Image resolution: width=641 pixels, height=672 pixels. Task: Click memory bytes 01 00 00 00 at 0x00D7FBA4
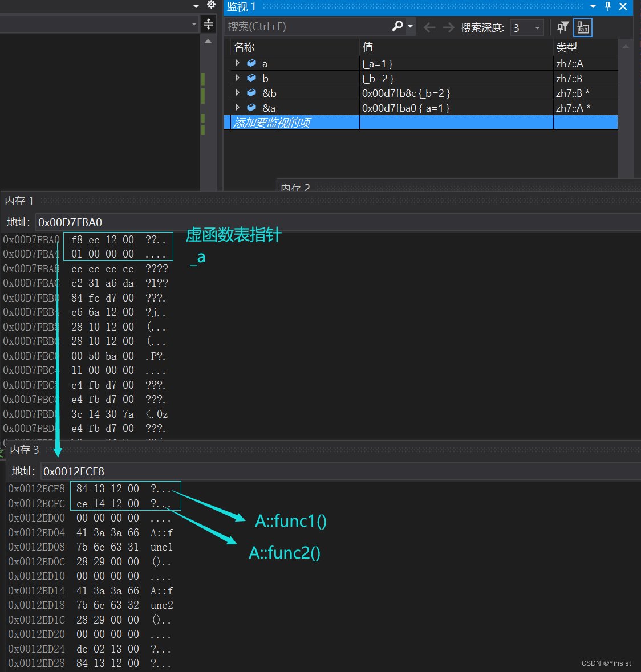pos(103,254)
